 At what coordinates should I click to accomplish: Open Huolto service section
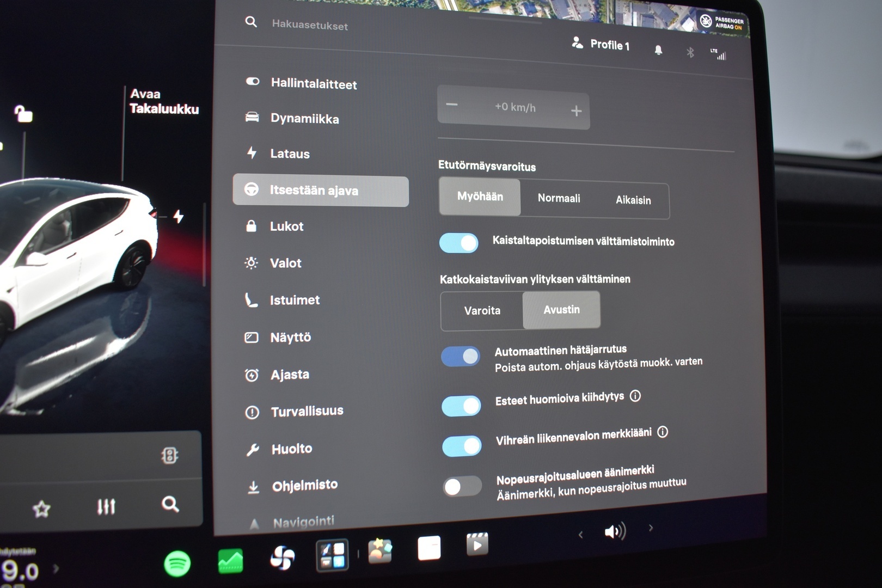(x=280, y=449)
